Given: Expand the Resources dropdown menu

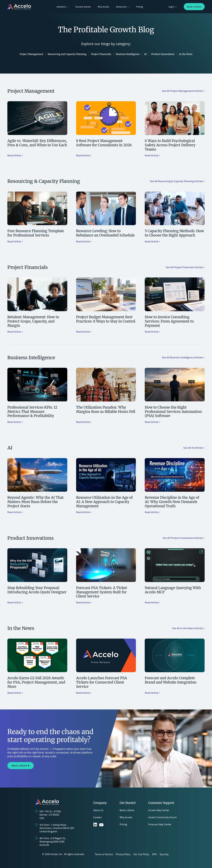Looking at the screenshot, I should [122, 7].
